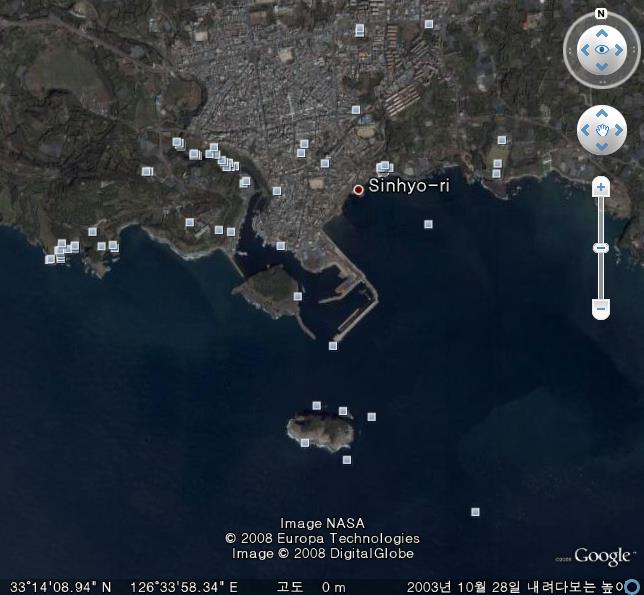The image size is (644, 595).
Task: Pan map west with move joystick left arrow
Action: point(585,130)
